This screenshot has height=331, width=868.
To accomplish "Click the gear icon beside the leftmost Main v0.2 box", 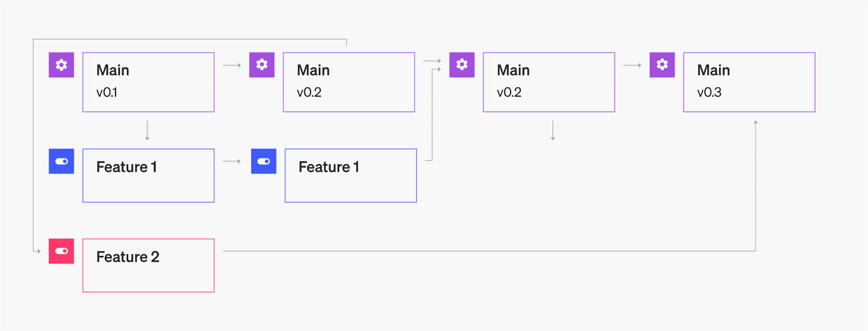I will tap(262, 65).
